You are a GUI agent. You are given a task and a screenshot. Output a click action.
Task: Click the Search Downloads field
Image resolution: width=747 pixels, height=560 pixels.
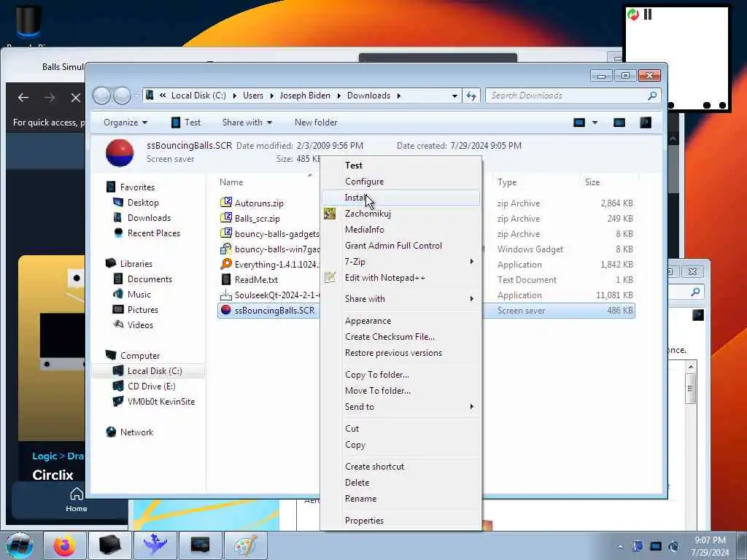coord(573,96)
